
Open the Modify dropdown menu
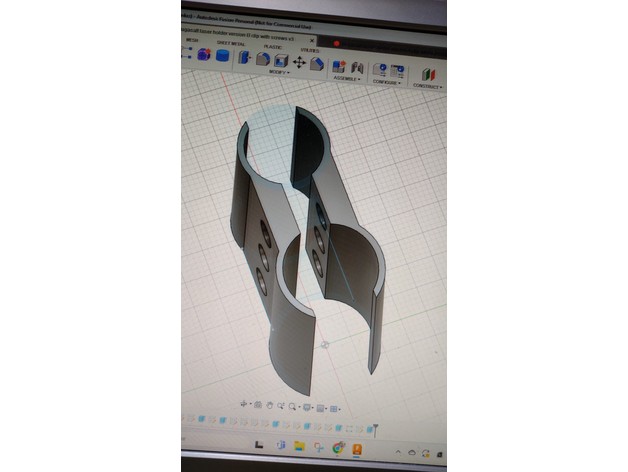pyautogui.click(x=279, y=74)
